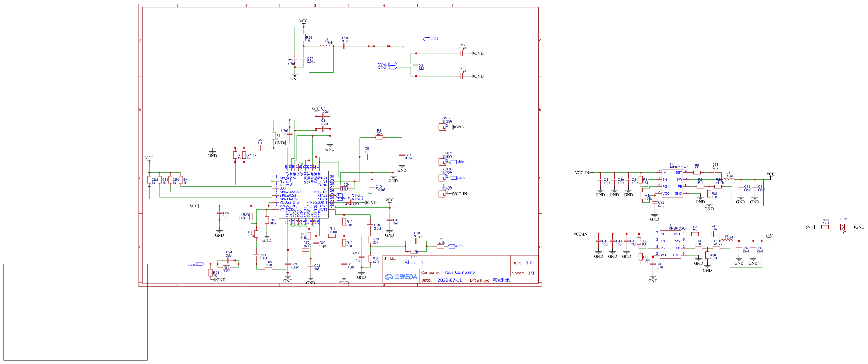Click the C28 3.3pf capacitor symbol
Viewport: 868px width, 364px height.
[344, 46]
